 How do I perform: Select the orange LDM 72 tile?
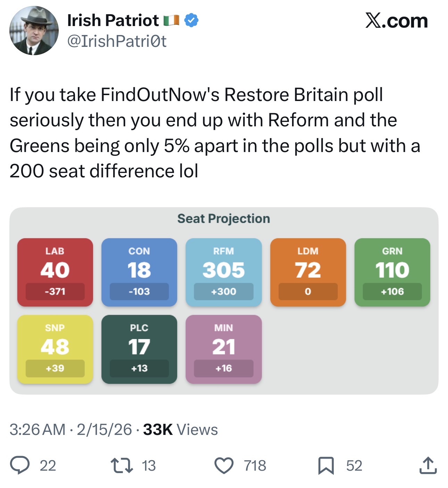[x=308, y=272]
